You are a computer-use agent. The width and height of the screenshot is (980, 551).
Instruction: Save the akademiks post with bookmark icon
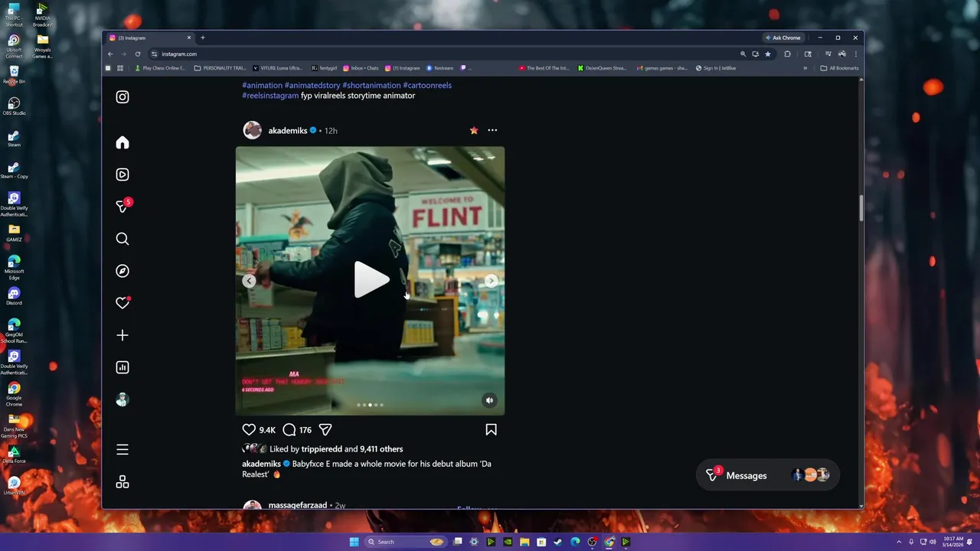pos(492,430)
